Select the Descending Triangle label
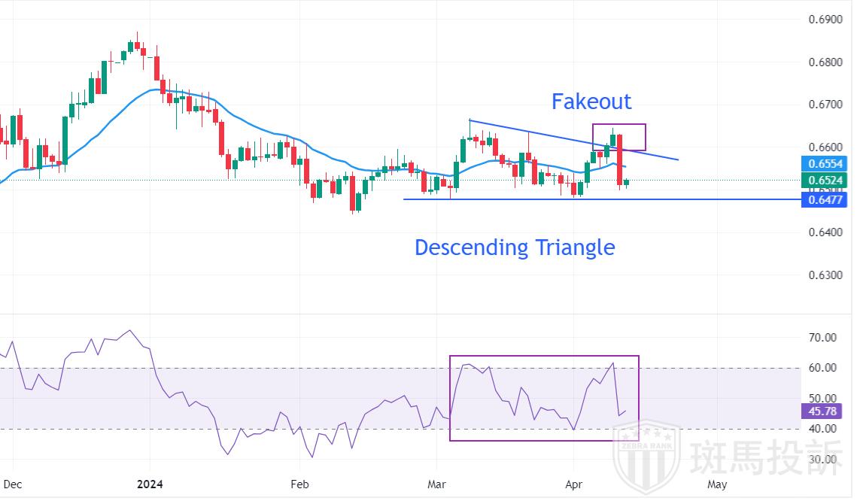Viewport: 857px width, 504px height. point(515,247)
